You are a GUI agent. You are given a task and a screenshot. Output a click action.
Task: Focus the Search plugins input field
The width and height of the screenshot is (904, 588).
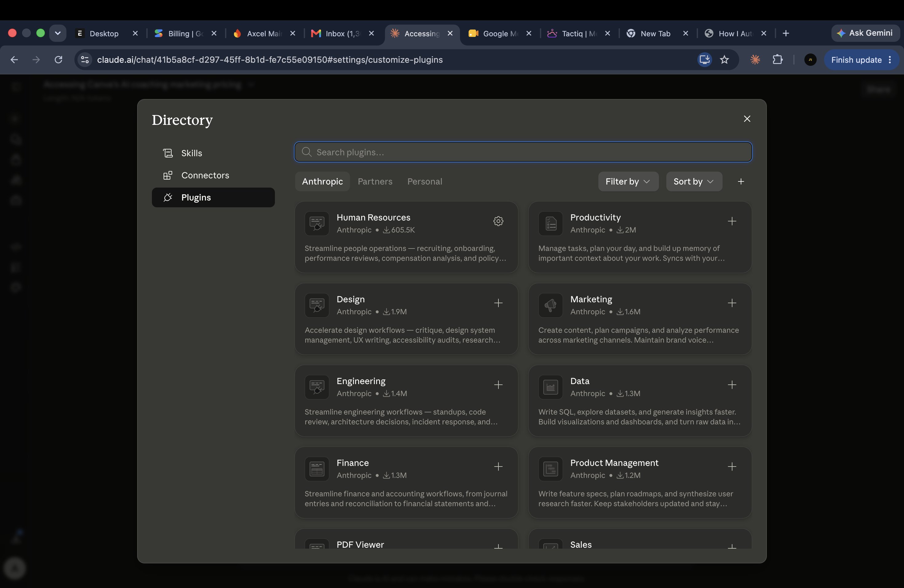tap(523, 152)
